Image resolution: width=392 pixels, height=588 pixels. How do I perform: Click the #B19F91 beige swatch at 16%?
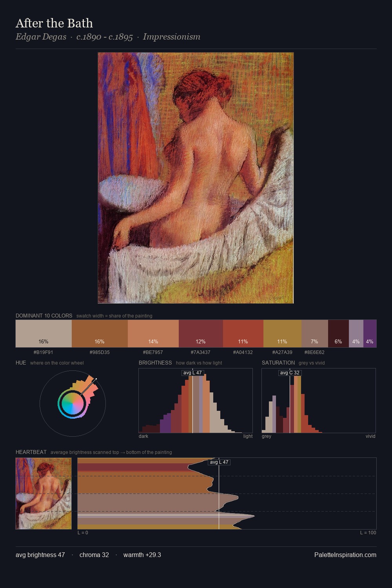[x=44, y=334]
